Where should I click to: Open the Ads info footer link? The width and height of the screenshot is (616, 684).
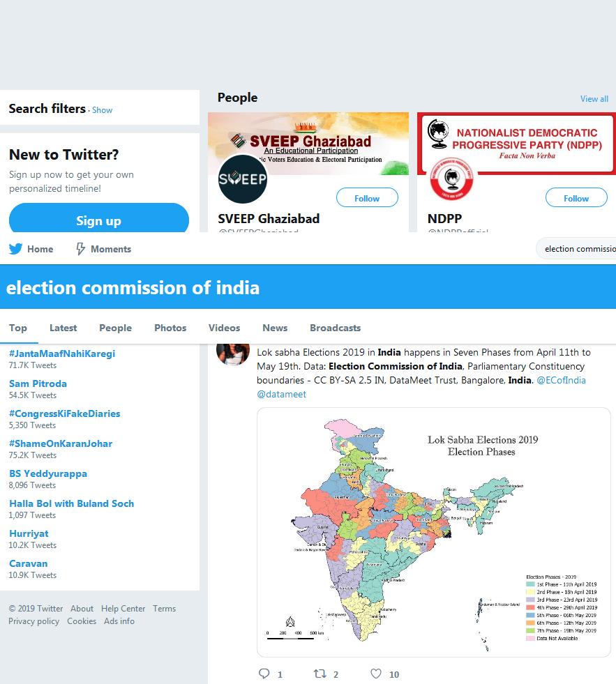(119, 621)
